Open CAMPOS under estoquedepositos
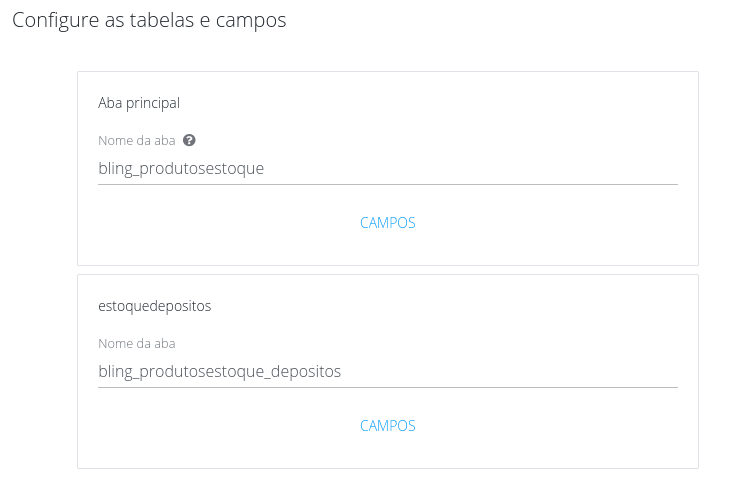Image resolution: width=734 pixels, height=483 pixels. 388,426
